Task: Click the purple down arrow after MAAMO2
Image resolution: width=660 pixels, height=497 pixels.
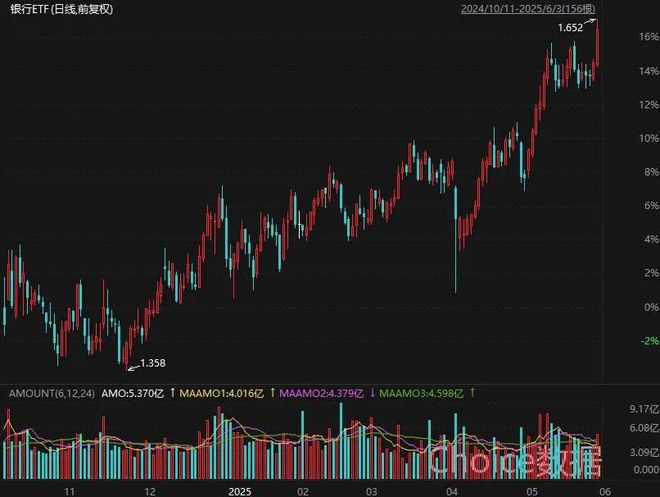Action: (372, 393)
